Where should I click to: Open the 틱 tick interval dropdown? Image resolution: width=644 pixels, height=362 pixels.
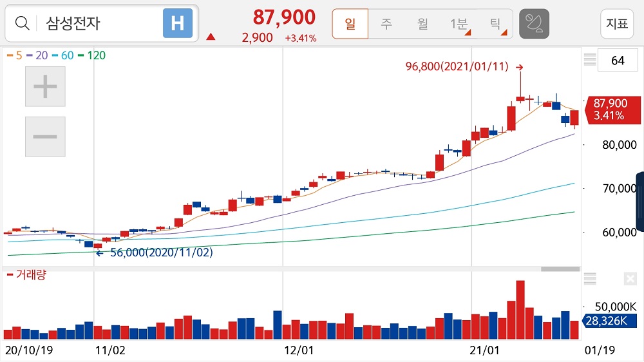point(496,24)
